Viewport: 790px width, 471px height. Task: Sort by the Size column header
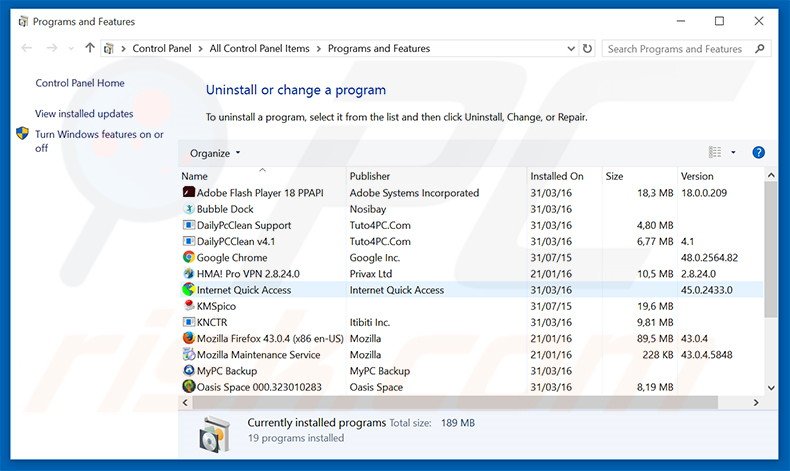[614, 176]
